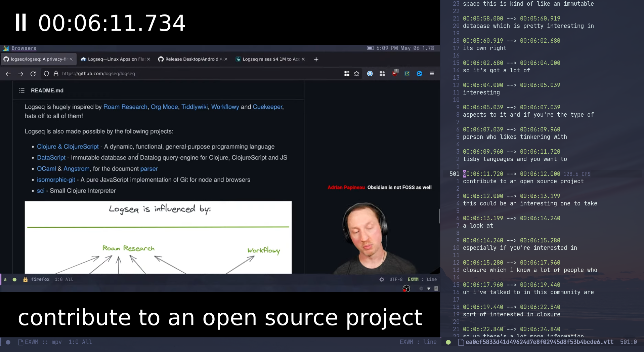
Task: Go back to the previous page
Action: [8, 74]
